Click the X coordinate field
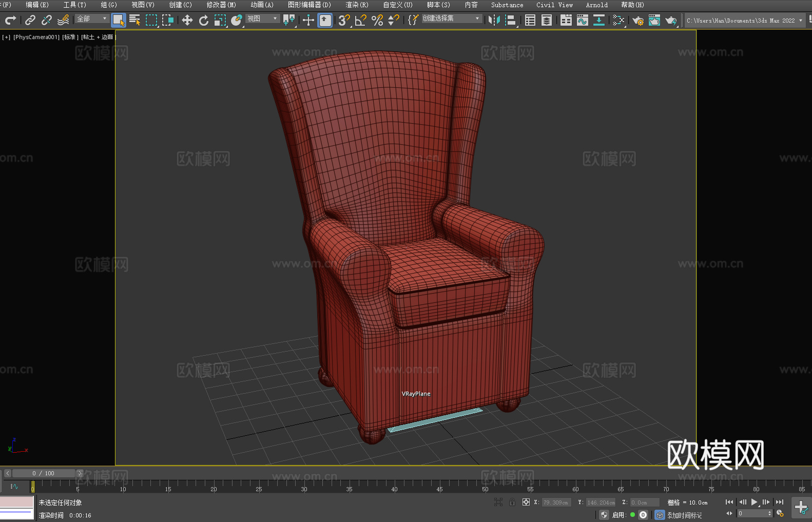812x522 pixels. pos(556,502)
